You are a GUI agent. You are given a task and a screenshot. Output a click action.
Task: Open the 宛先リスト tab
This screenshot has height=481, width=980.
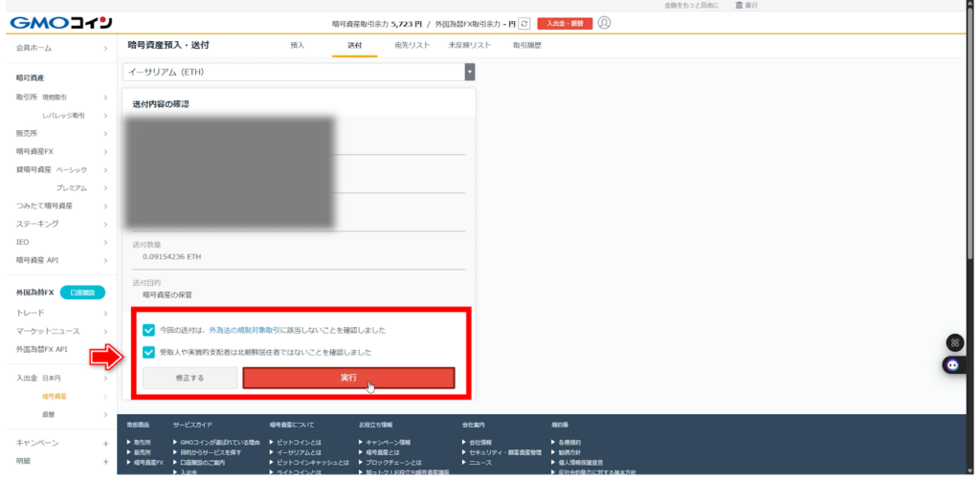pyautogui.click(x=412, y=45)
